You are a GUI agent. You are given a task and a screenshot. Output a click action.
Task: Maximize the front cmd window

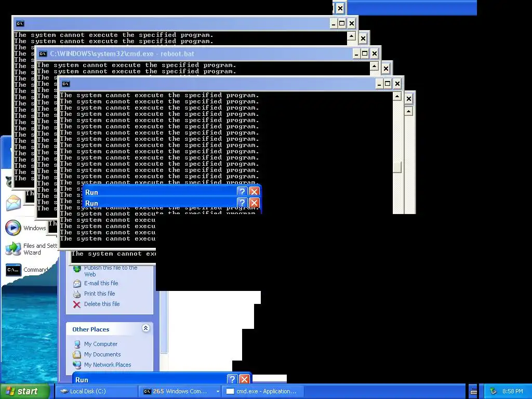pos(388,84)
